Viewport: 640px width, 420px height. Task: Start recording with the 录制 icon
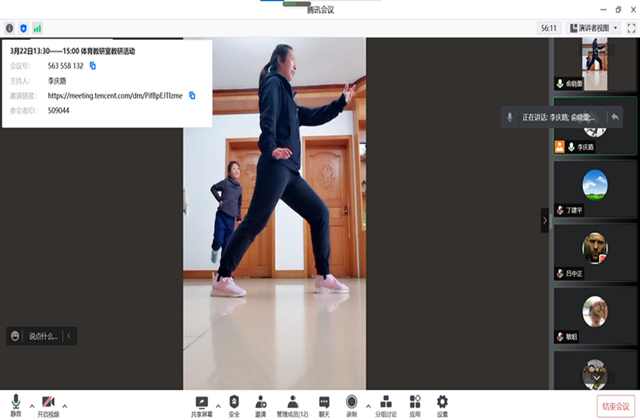(x=351, y=404)
